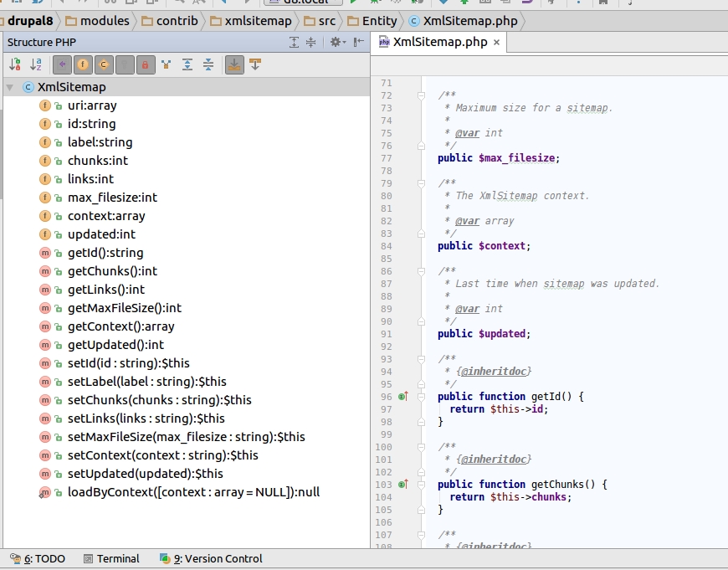Screen dimensions: 728x570
Task: Sort structure members by visibility
Action: pos(15,64)
